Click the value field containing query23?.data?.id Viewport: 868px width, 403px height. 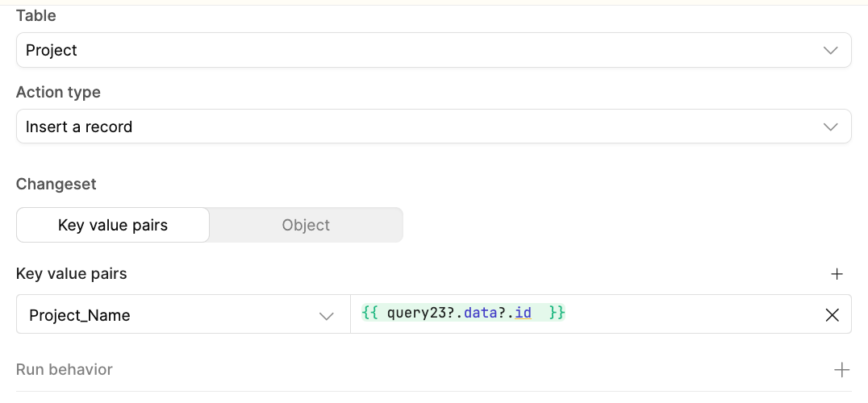click(x=686, y=314)
